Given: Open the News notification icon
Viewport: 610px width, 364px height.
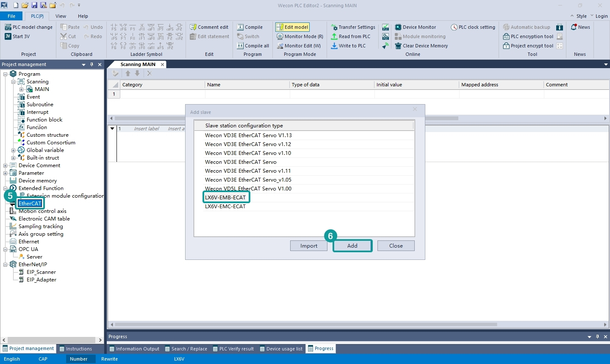Looking at the screenshot, I should point(574,27).
